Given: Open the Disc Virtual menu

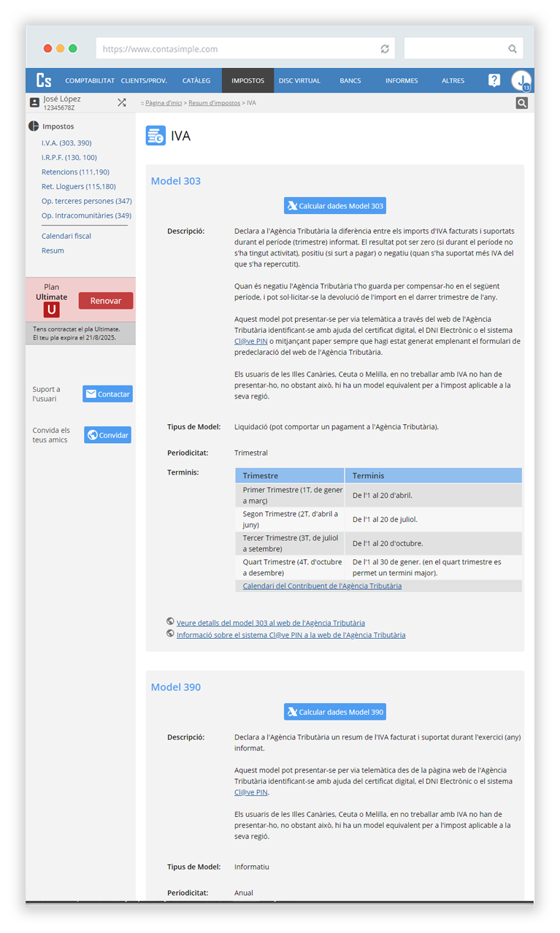Looking at the screenshot, I should point(299,81).
